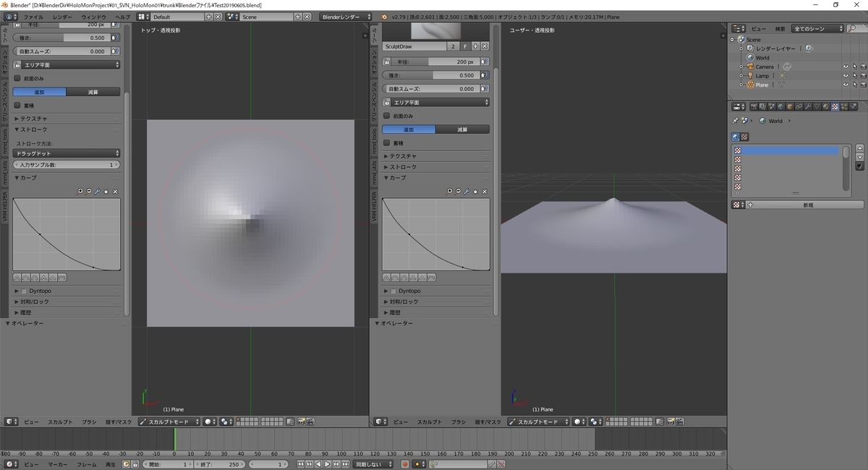Viewport: 868px width, 470px height.
Task: Toggle visibility of Camera in outliner
Action: pyautogui.click(x=845, y=67)
